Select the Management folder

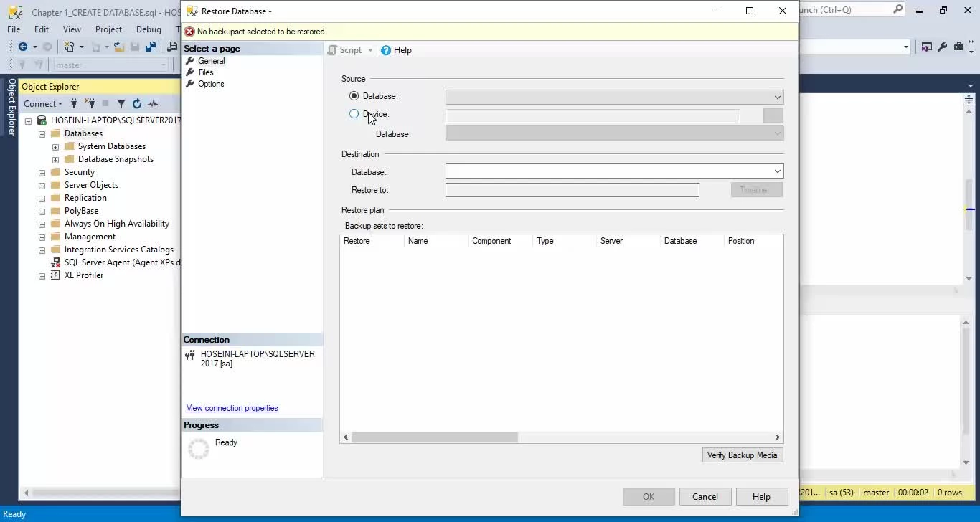[90, 237]
